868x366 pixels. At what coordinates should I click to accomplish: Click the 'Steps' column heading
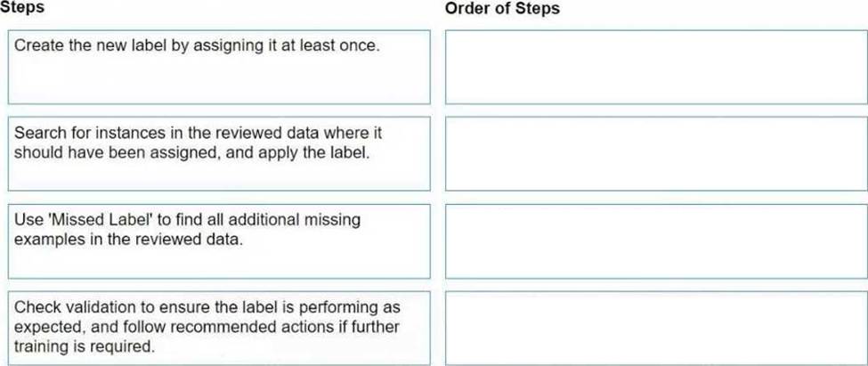pos(22,8)
